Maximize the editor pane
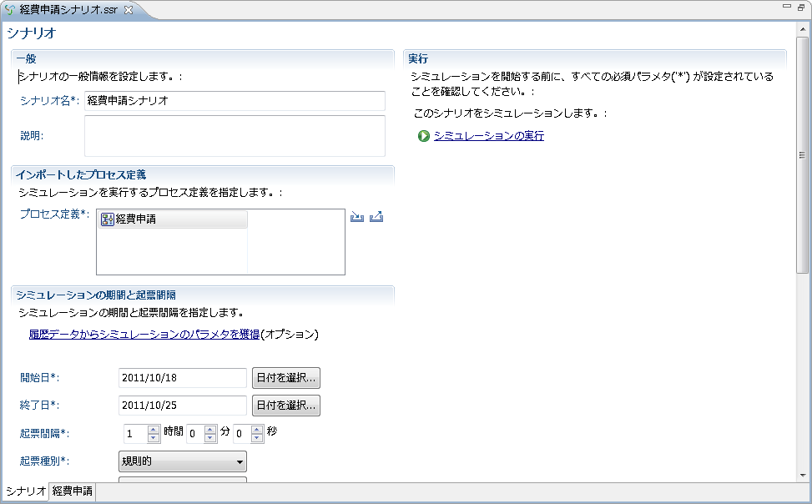Viewport: 812px width, 504px height. click(801, 7)
